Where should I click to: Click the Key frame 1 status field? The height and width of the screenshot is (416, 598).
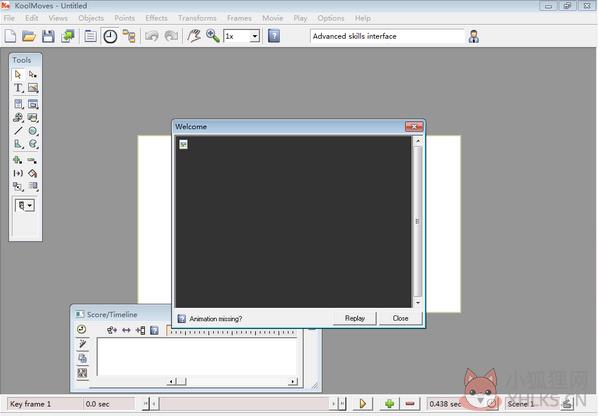[x=44, y=404]
